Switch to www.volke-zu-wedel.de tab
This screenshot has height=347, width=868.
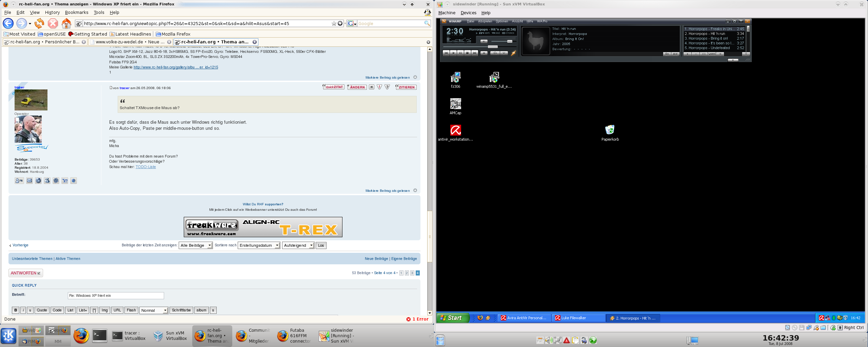130,42
